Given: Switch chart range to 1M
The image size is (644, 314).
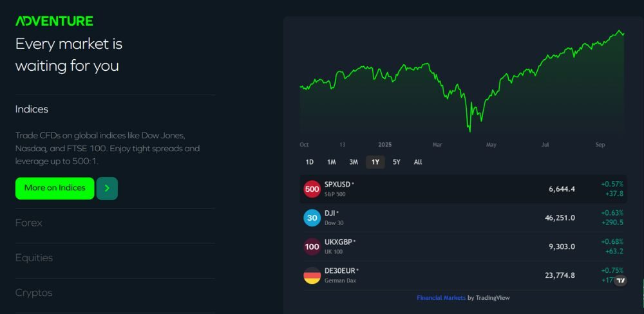Looking at the screenshot, I should [331, 162].
